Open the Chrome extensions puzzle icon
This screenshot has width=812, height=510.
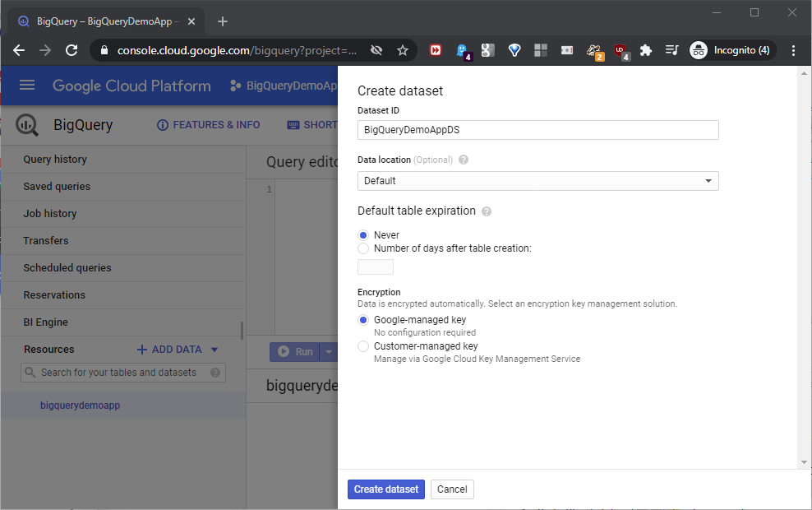[646, 50]
